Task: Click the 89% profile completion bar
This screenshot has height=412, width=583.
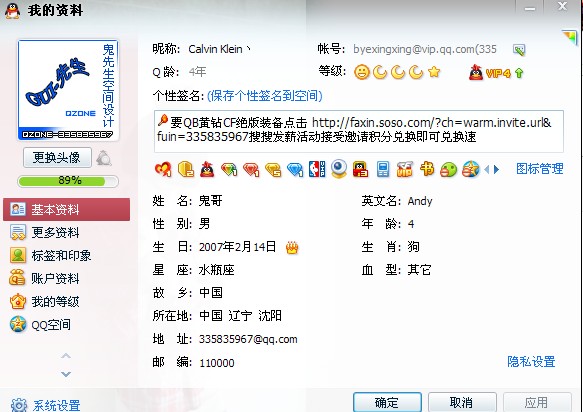Action: click(x=68, y=181)
